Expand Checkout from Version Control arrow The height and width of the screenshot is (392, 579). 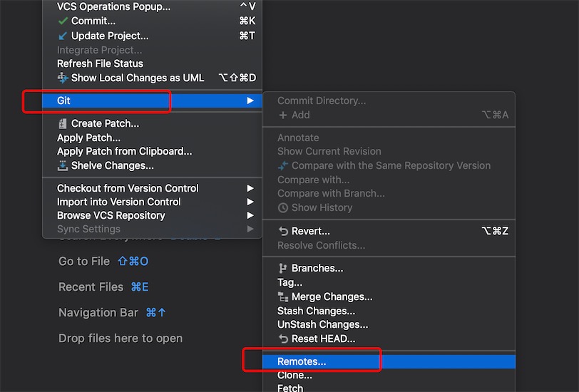pyautogui.click(x=250, y=188)
